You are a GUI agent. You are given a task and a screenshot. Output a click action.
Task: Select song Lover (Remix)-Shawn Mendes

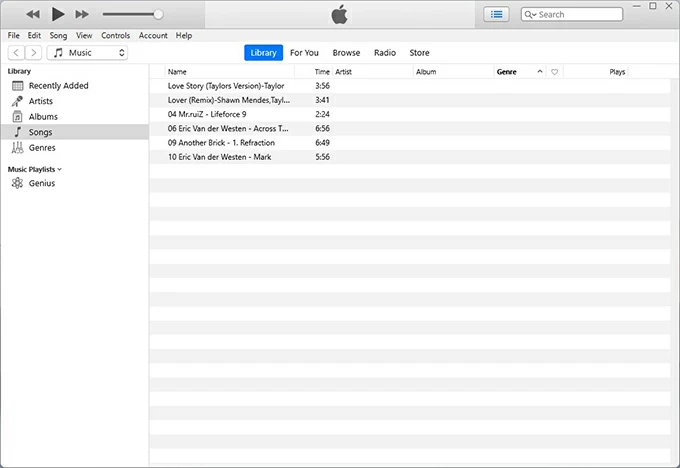point(410,100)
